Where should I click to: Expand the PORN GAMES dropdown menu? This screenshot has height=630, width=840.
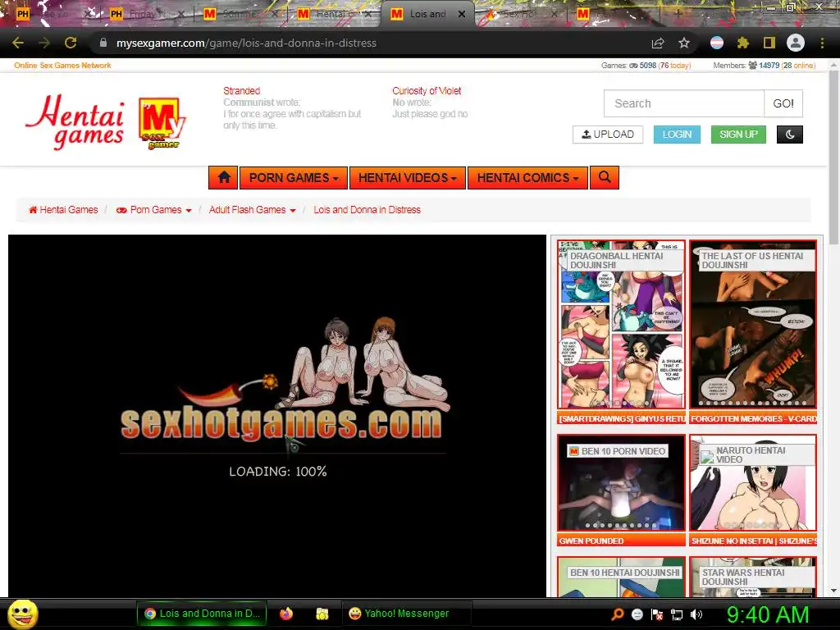pyautogui.click(x=294, y=177)
